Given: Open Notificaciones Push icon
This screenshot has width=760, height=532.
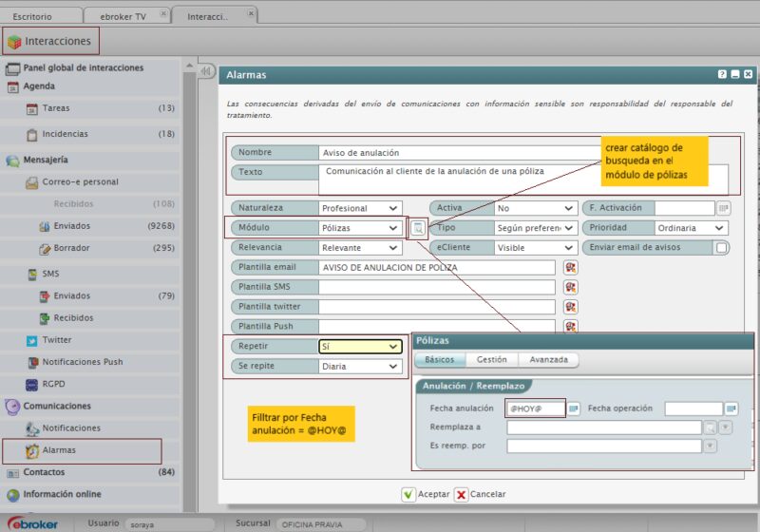Looking at the screenshot, I should (x=33, y=362).
